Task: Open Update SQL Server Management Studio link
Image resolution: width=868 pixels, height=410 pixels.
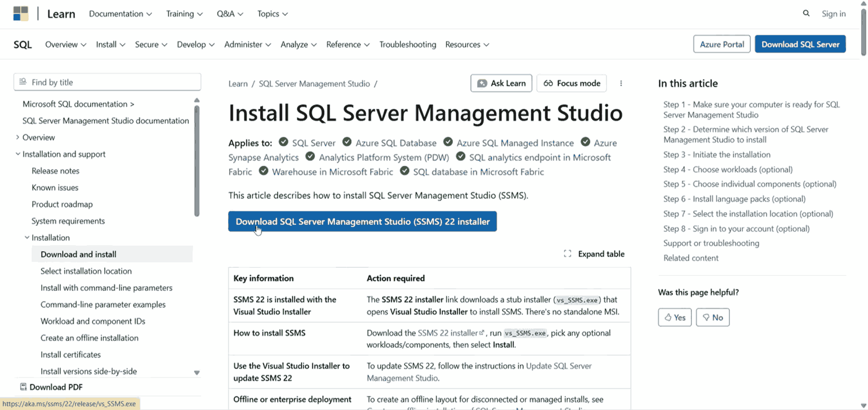Action: 479,372
